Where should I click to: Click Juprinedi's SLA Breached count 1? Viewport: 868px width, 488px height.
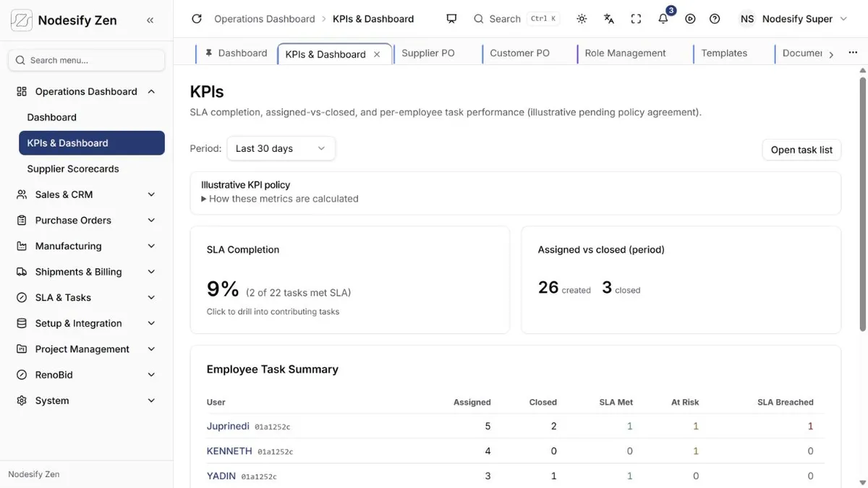[810, 427]
